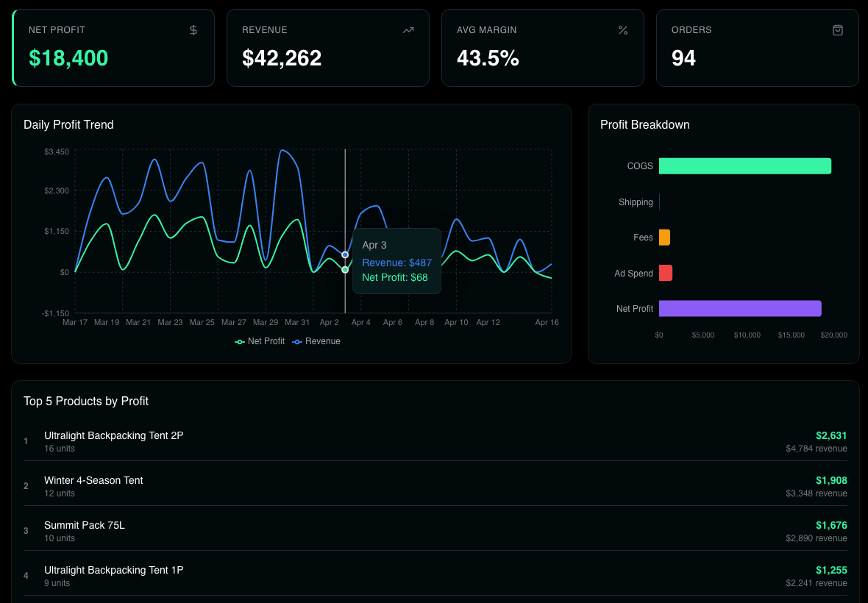Click the $2,631 profit amount

tap(831, 435)
